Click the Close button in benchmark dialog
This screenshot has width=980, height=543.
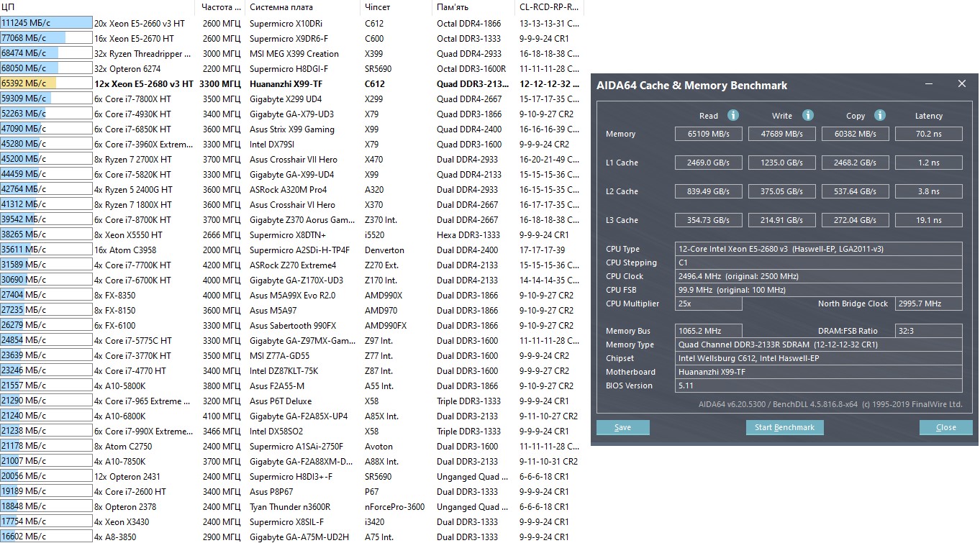click(945, 427)
